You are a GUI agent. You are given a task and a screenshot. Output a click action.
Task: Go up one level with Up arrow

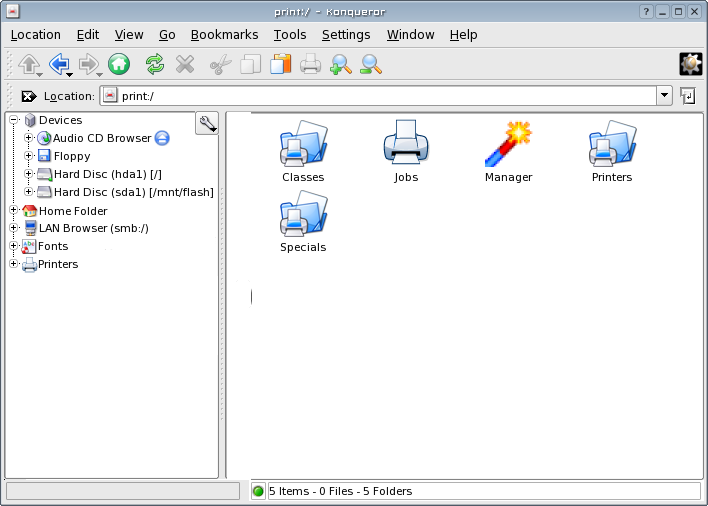pyautogui.click(x=29, y=64)
